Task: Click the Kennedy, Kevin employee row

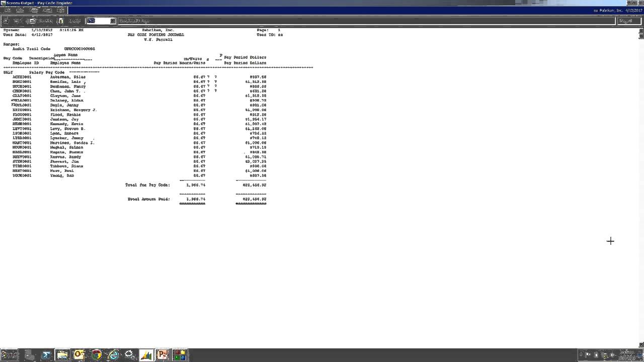Action: pyautogui.click(x=139, y=124)
